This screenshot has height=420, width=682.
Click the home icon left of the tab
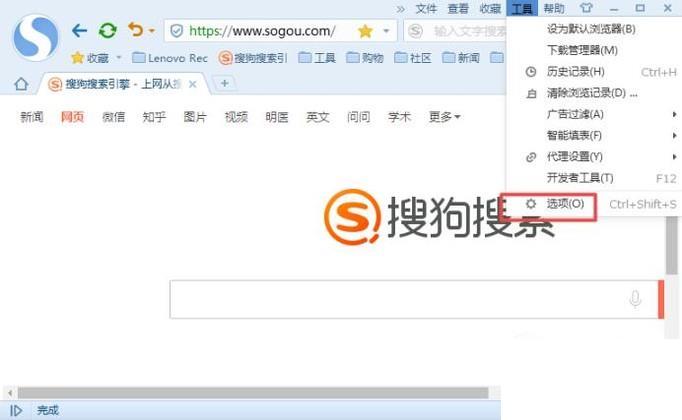pyautogui.click(x=21, y=84)
